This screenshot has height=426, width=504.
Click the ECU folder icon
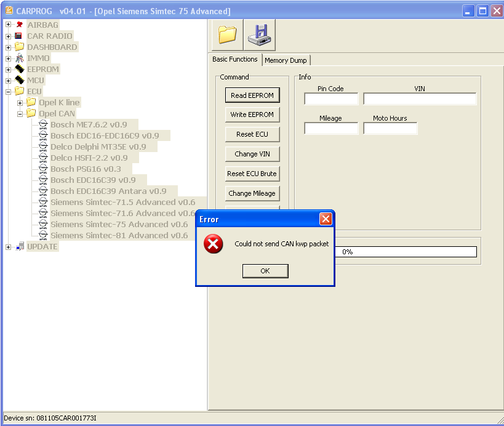[x=19, y=91]
